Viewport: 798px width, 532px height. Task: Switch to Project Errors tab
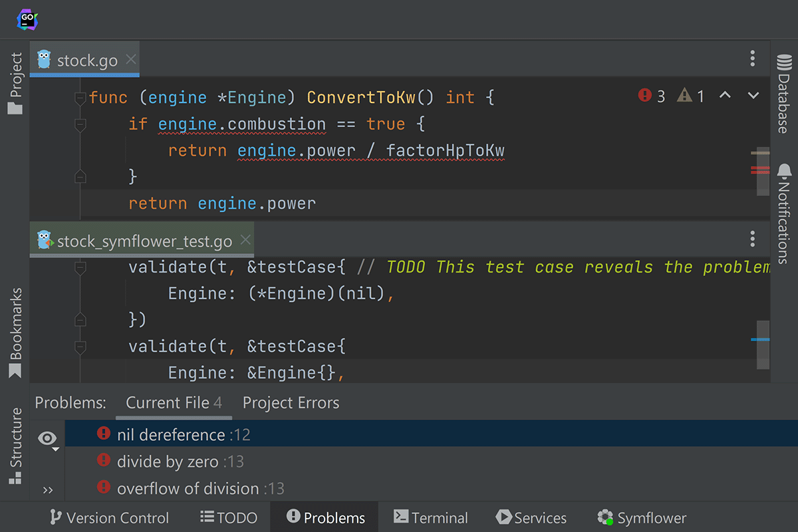[x=291, y=402]
